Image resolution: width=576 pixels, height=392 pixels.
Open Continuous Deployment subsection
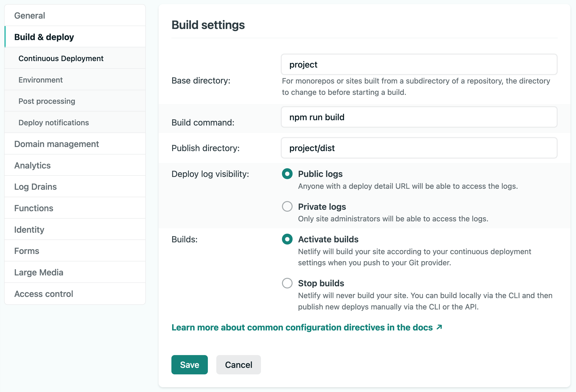(x=61, y=58)
